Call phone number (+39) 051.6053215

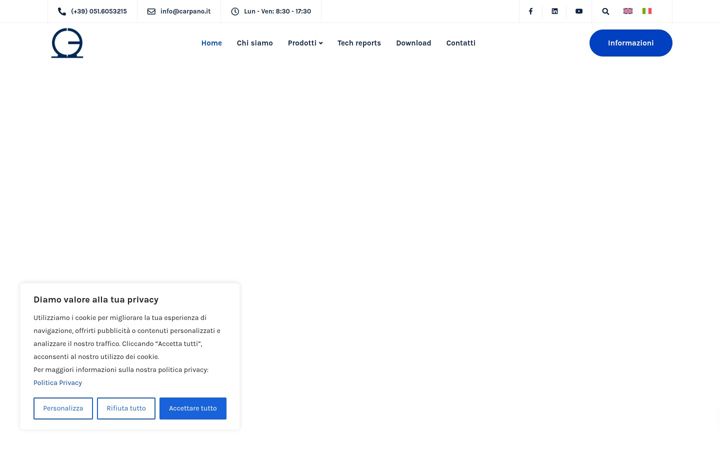[99, 11]
